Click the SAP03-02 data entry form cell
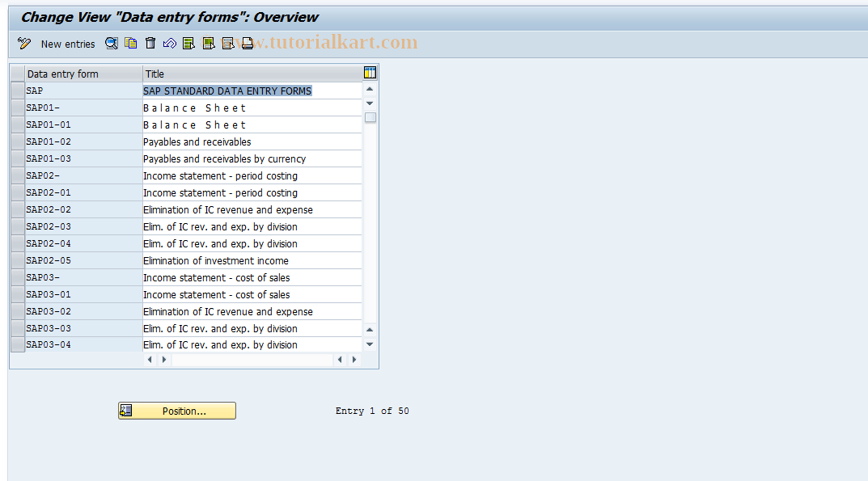868x481 pixels. coord(83,311)
